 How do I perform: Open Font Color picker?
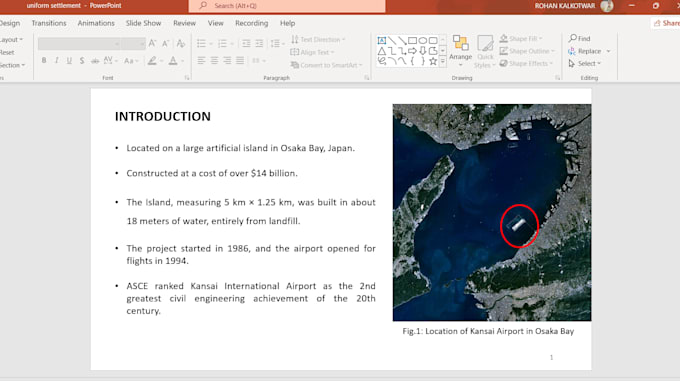coord(173,61)
